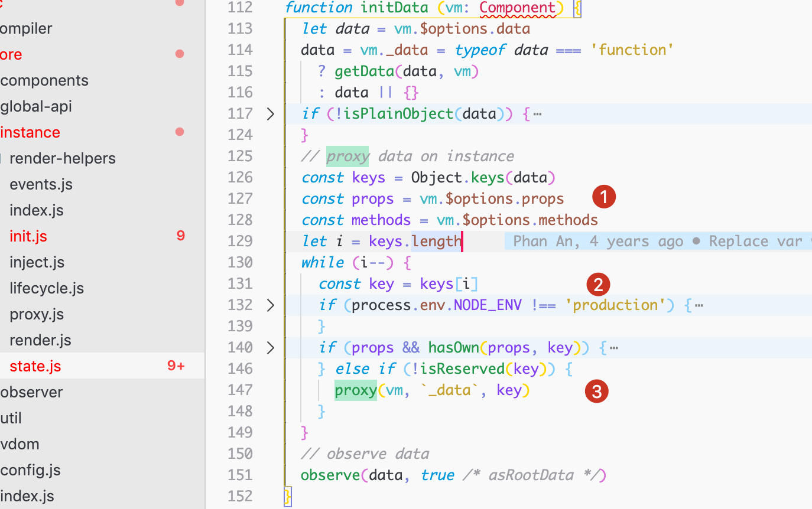Image resolution: width=812 pixels, height=509 pixels.
Task: Click the 'Phan An, 4 years ago' blame annotation
Action: (598, 242)
